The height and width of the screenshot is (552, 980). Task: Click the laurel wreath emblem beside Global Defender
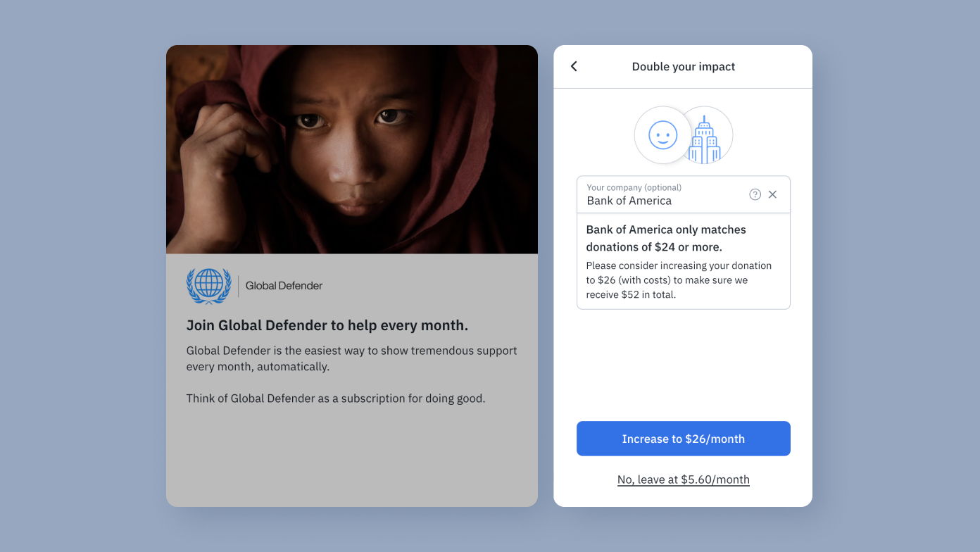(208, 285)
